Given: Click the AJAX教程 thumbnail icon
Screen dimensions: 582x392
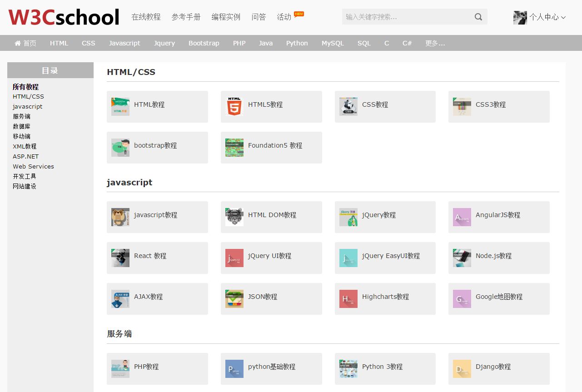Looking at the screenshot, I should 120,299.
